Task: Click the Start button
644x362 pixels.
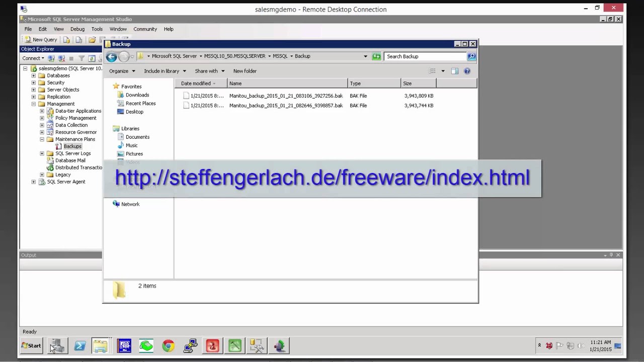Action: pyautogui.click(x=31, y=346)
